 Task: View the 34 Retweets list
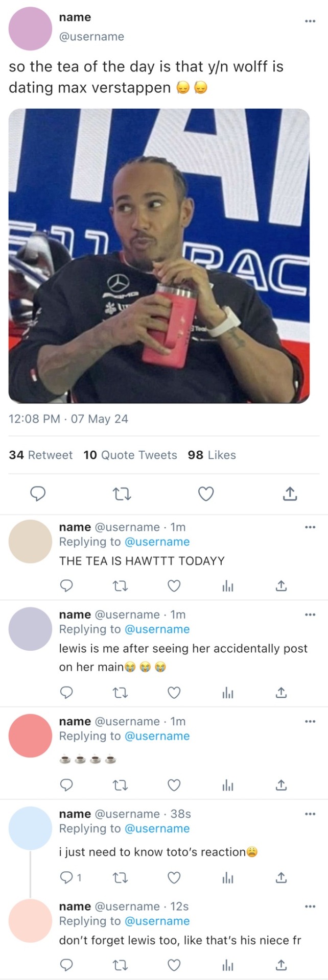click(41, 455)
